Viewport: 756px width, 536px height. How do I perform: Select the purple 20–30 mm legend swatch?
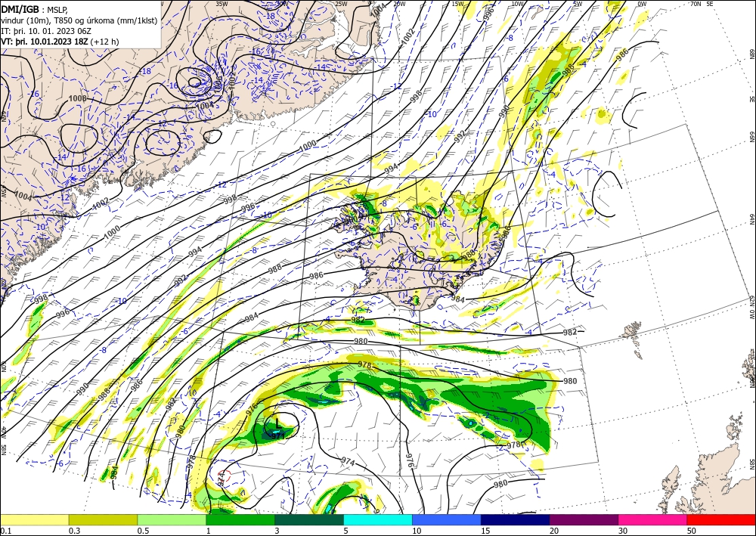click(584, 519)
